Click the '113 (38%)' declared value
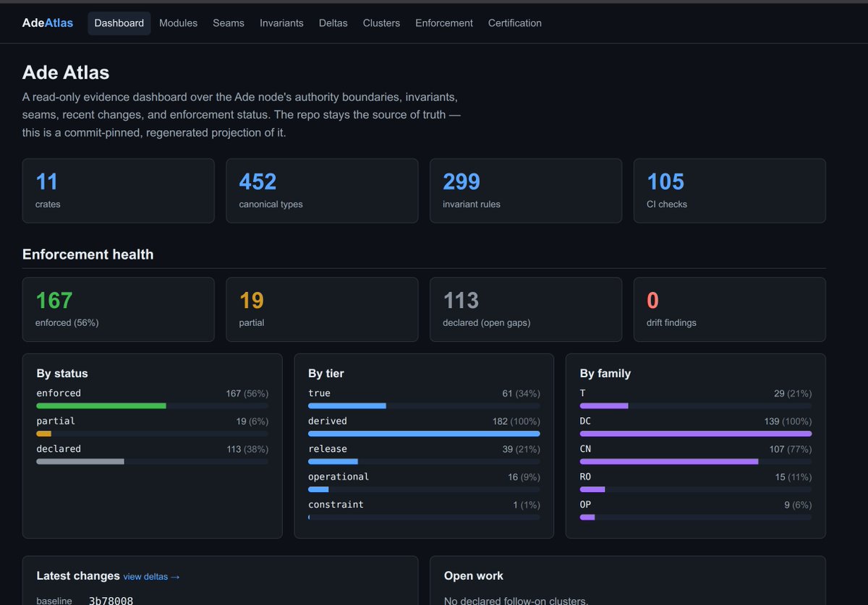This screenshot has width=868, height=605. [247, 449]
